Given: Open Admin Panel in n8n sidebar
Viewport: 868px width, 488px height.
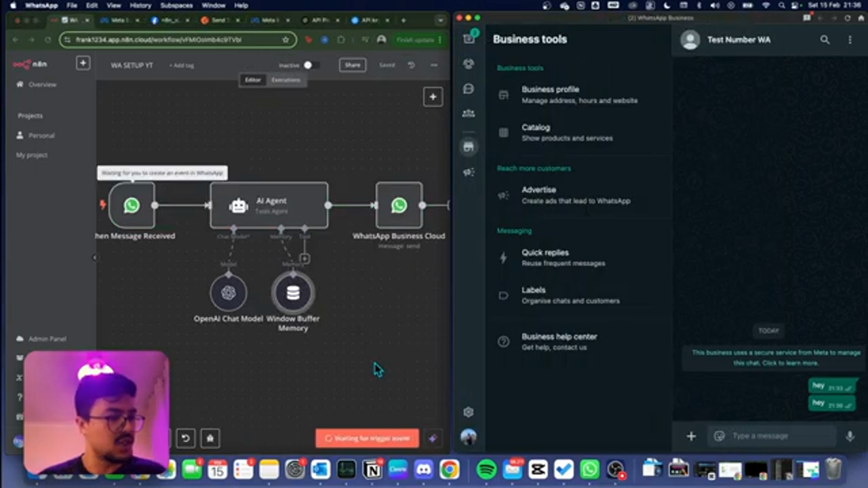Looking at the screenshot, I should (x=47, y=339).
